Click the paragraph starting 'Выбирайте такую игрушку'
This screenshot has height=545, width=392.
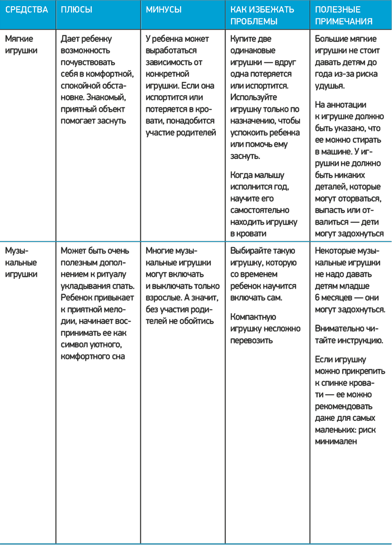263,274
